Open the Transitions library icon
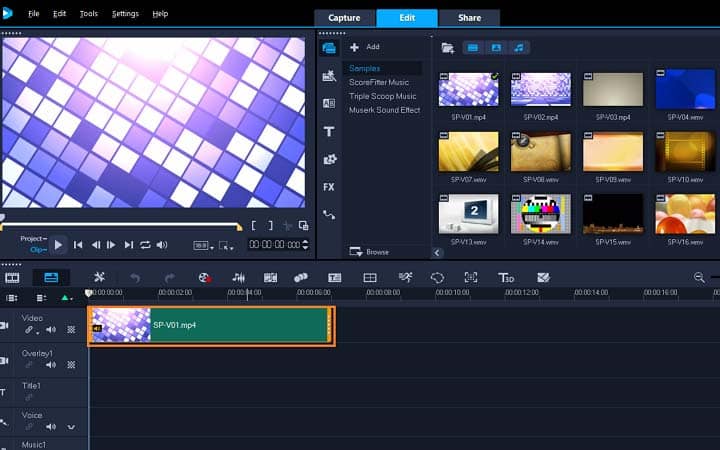 pyautogui.click(x=329, y=103)
